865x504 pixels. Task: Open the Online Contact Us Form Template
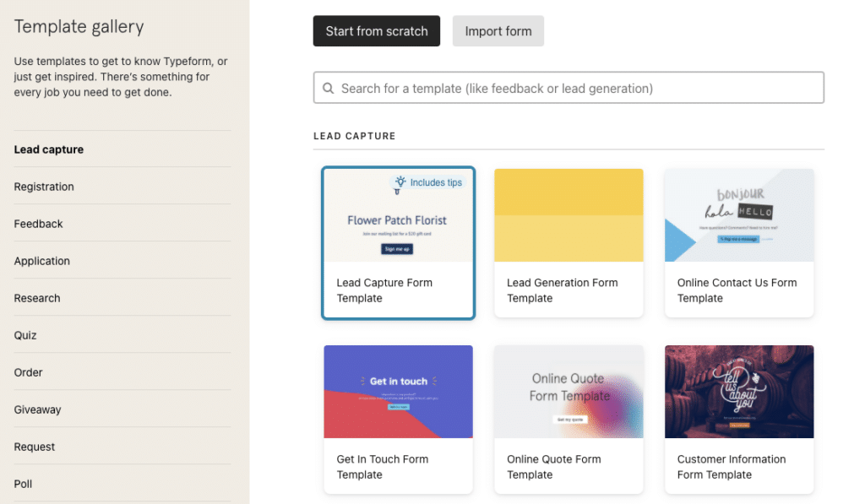click(x=738, y=243)
